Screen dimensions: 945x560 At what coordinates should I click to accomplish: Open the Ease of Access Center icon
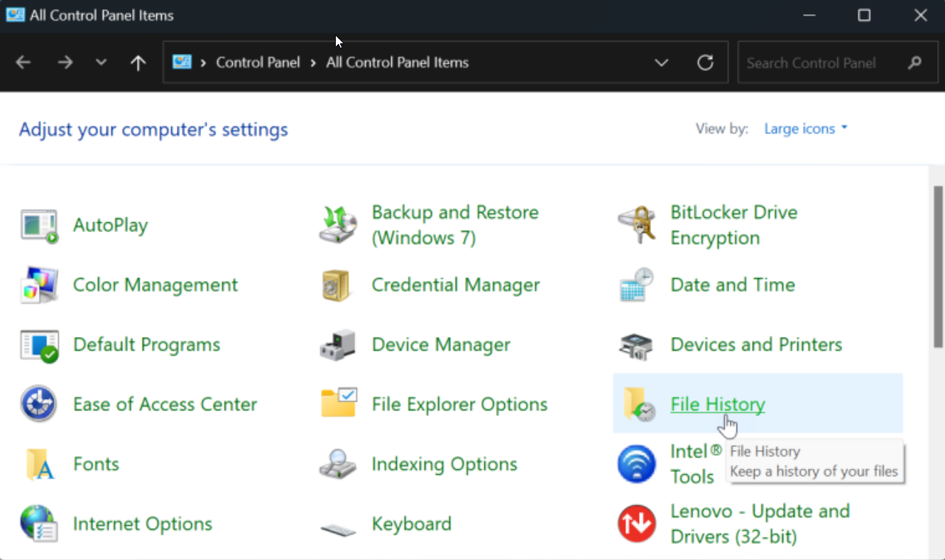point(164,404)
